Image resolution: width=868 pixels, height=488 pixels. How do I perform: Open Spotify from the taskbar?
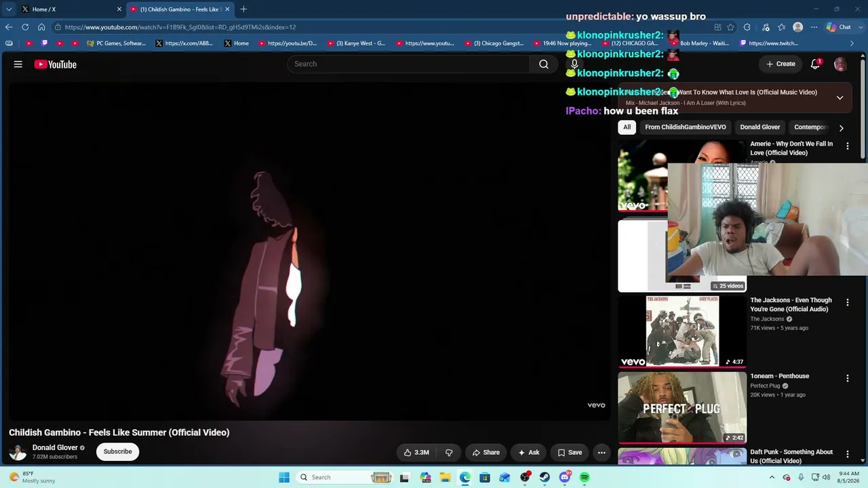pyautogui.click(x=585, y=477)
